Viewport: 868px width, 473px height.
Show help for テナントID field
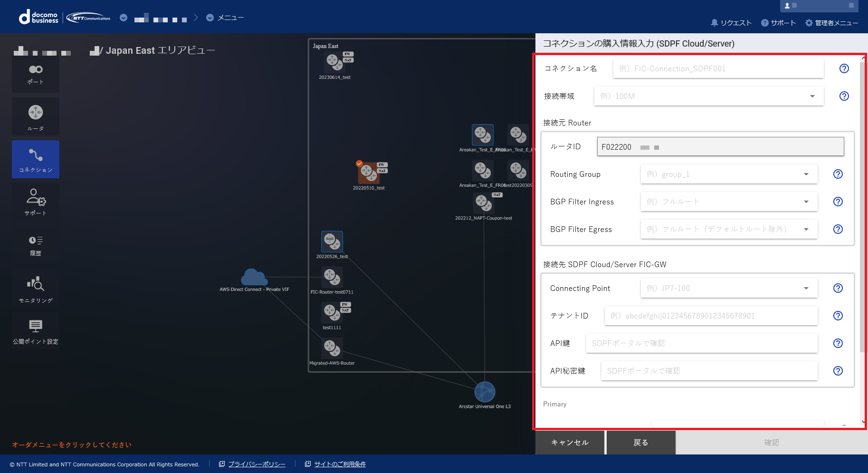(x=838, y=316)
